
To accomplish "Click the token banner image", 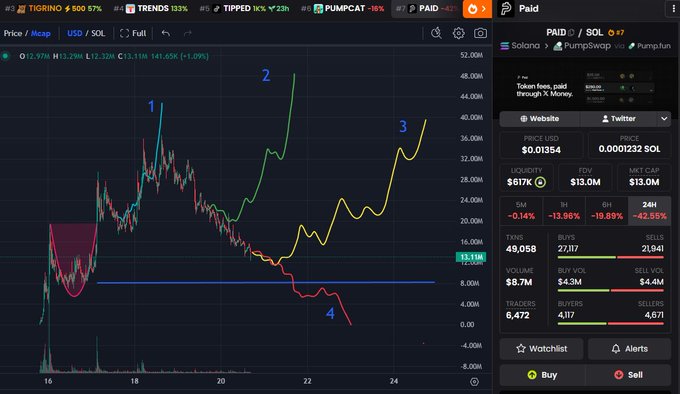I will (585, 87).
